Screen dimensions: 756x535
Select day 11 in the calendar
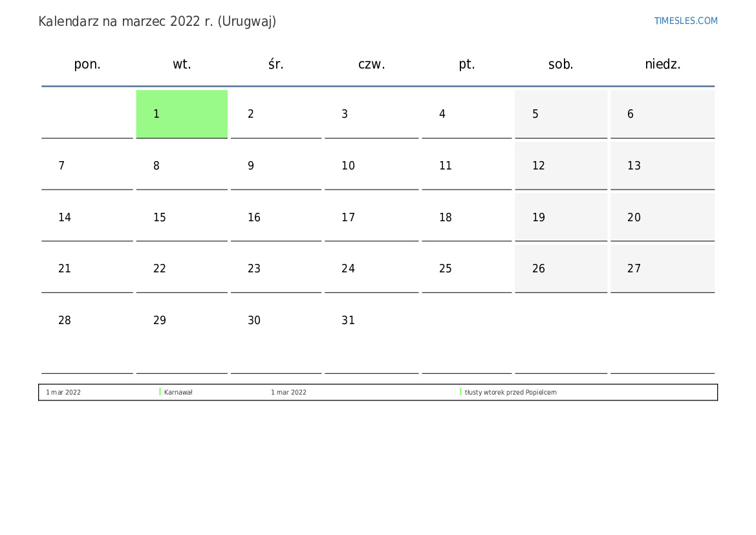point(467,166)
